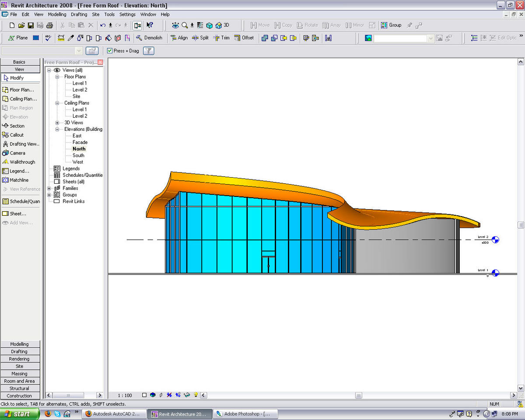Click the view horizontal scrollbar thumb
This screenshot has height=420, width=525.
tap(358, 395)
